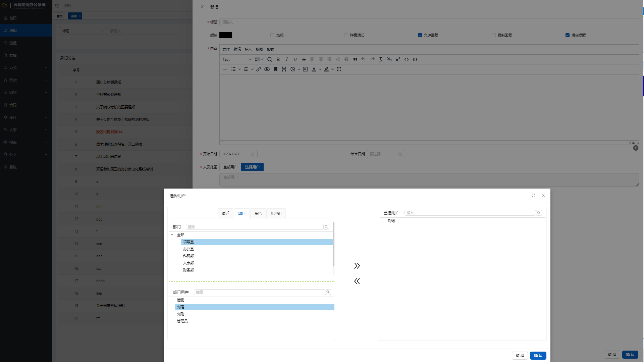Open source code view icon

[x=407, y=59]
